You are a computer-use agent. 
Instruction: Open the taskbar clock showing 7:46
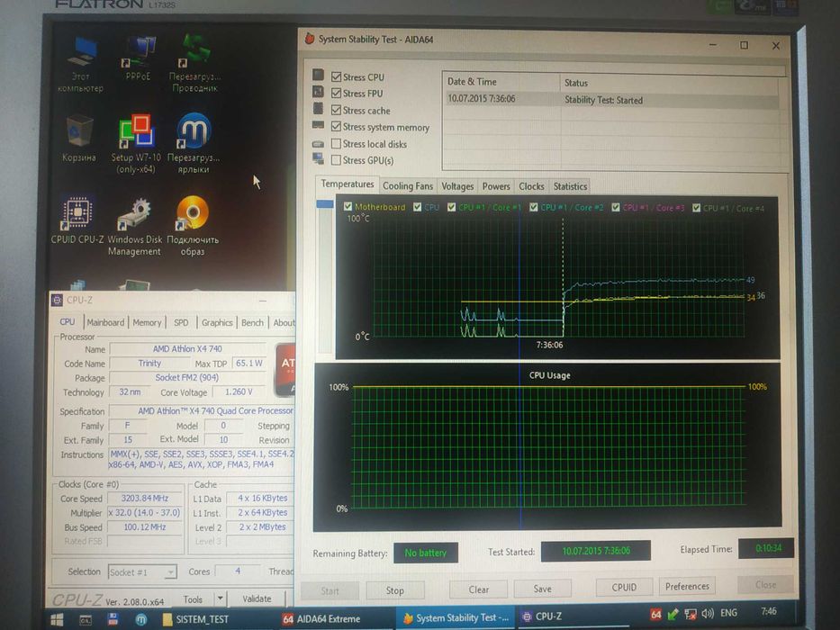pos(768,611)
